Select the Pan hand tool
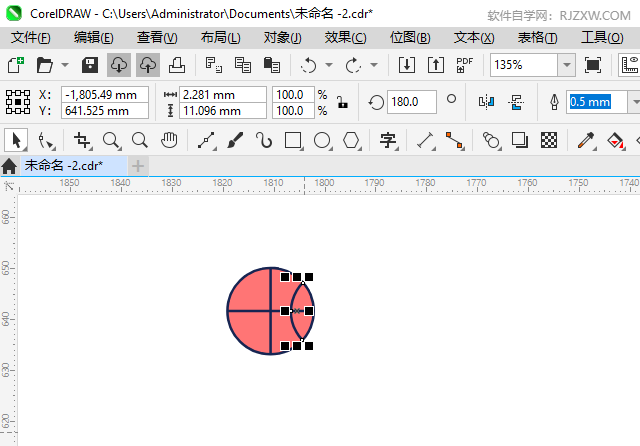Image resolution: width=640 pixels, height=446 pixels. pyautogui.click(x=169, y=140)
